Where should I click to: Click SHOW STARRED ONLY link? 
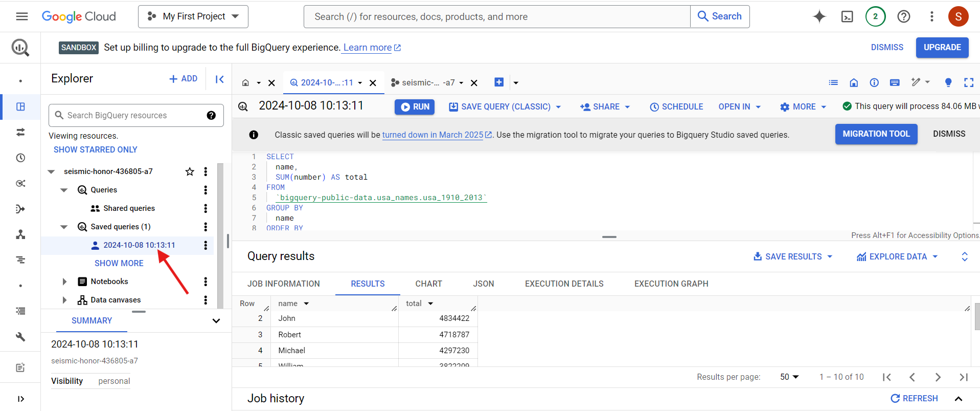[x=96, y=149]
